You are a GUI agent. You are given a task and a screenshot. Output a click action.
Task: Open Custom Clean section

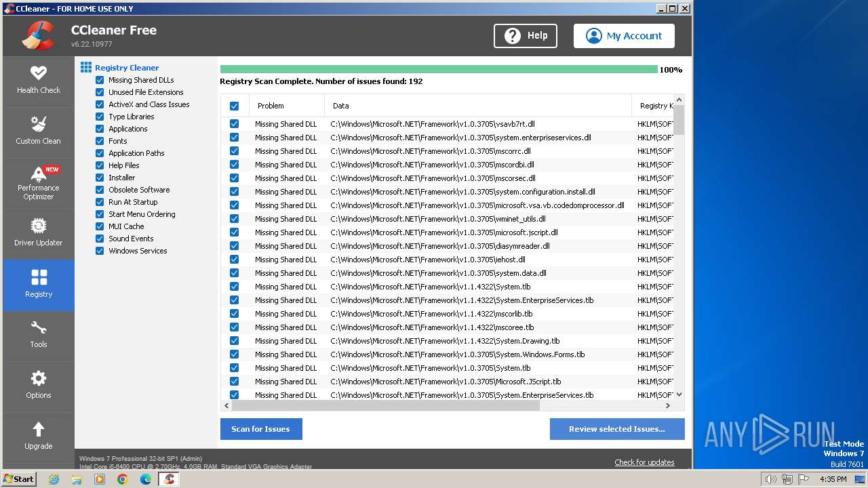pyautogui.click(x=39, y=131)
